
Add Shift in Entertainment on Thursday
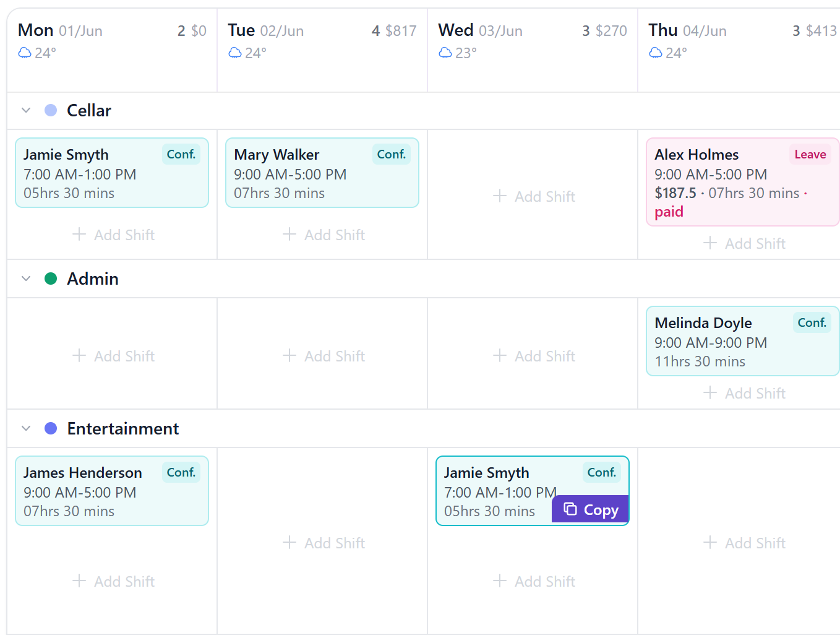745,543
